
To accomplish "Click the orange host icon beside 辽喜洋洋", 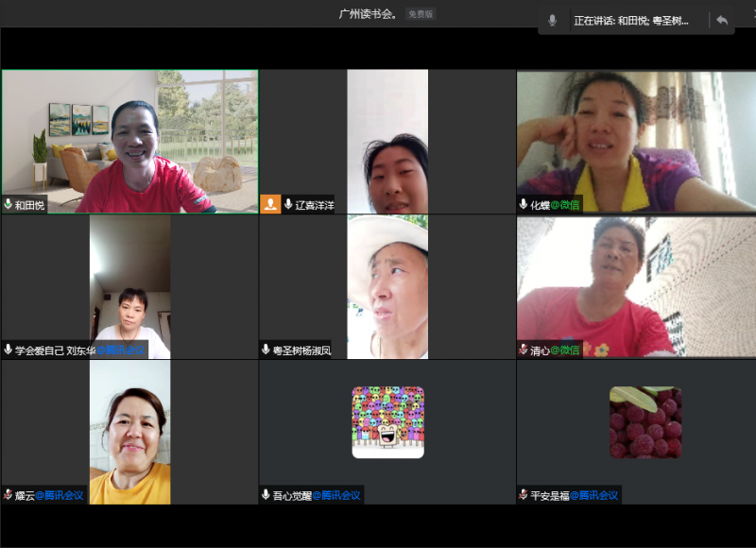I will coord(270,204).
